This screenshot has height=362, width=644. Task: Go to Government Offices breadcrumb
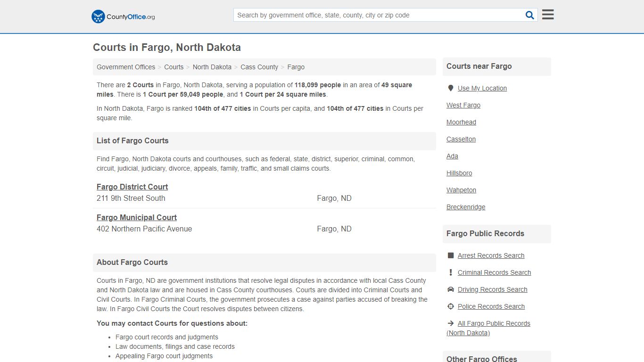(126, 67)
